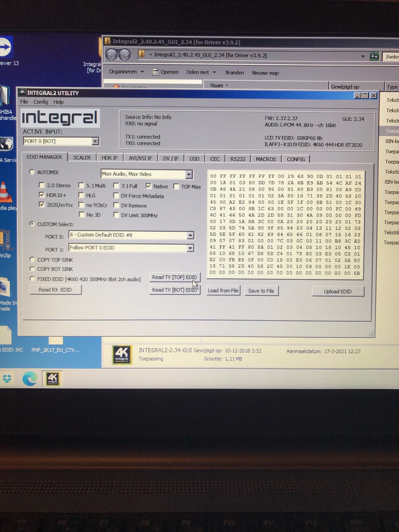
Task: Select the CUSTOM Select radio option
Action: [x=32, y=224]
